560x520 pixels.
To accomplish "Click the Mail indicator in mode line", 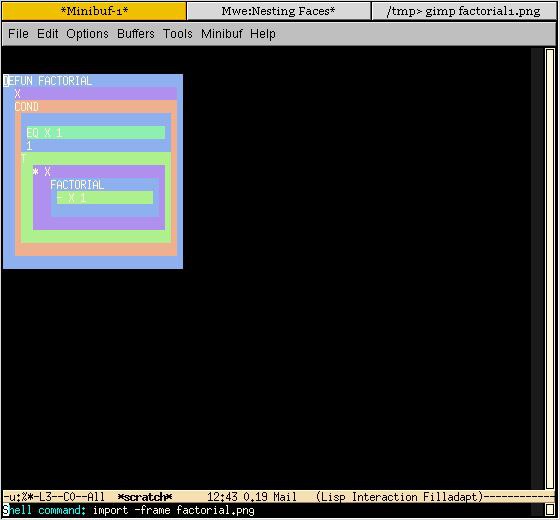I will (x=285, y=497).
